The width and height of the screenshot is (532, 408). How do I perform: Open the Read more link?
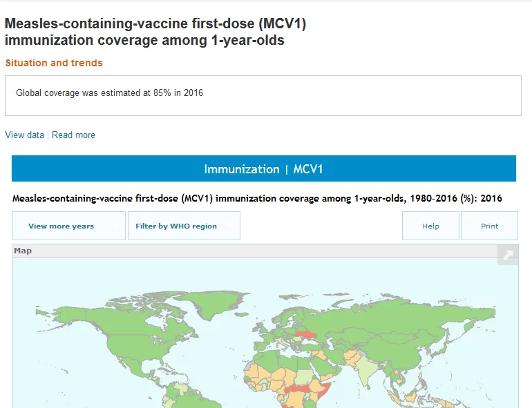[73, 135]
